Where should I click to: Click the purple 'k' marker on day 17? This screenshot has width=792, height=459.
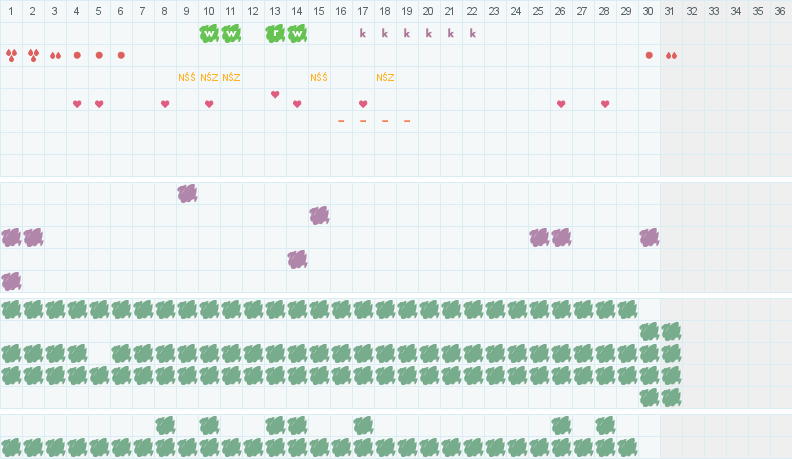(x=363, y=33)
